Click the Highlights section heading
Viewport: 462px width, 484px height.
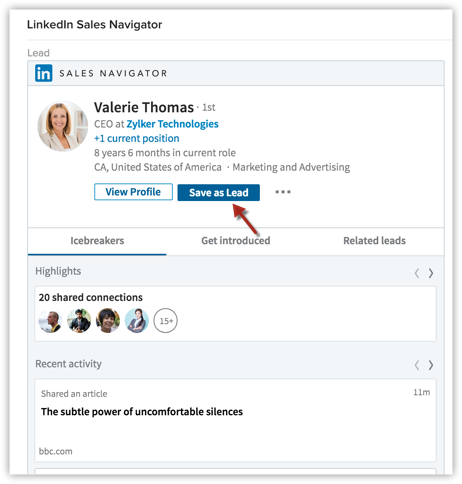click(x=58, y=271)
